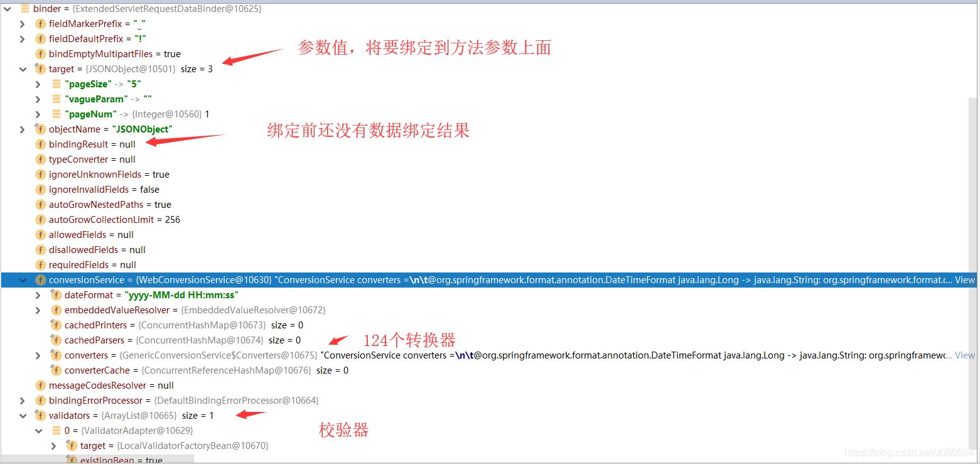Image resolution: width=980 pixels, height=464 pixels.
Task: Click the list element icon of ValidatorAdapter
Action: click(57, 431)
